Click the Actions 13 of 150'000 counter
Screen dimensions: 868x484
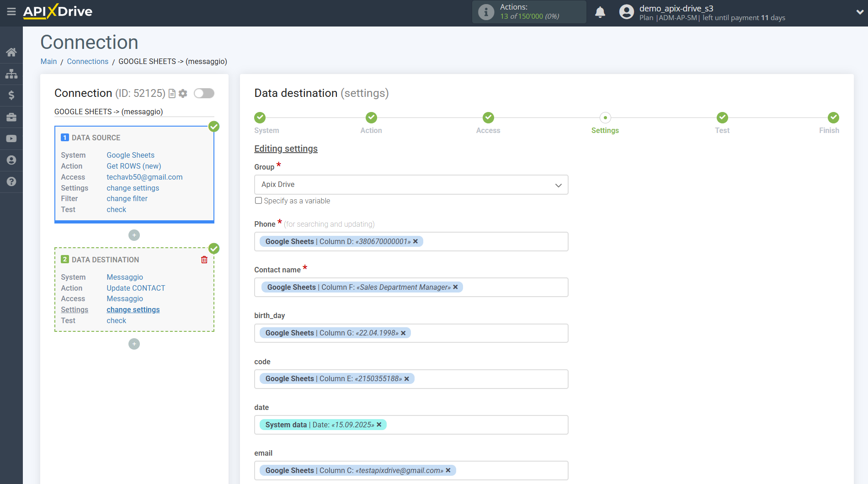pyautogui.click(x=529, y=12)
